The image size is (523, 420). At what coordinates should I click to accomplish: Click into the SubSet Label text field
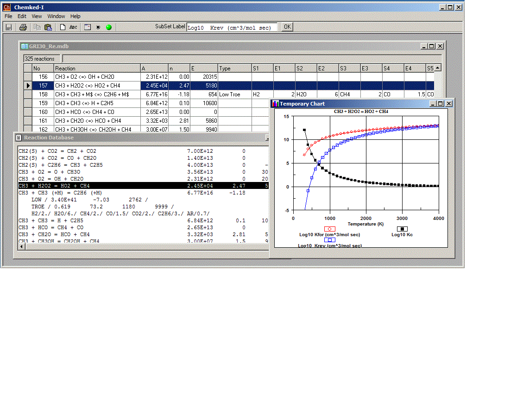pos(232,27)
